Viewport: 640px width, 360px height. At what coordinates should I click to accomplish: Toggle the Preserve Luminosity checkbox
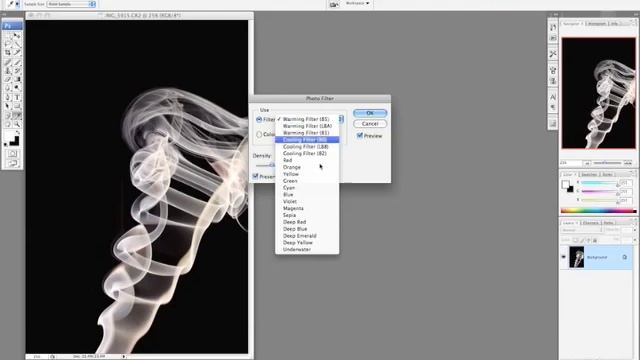tap(256, 176)
